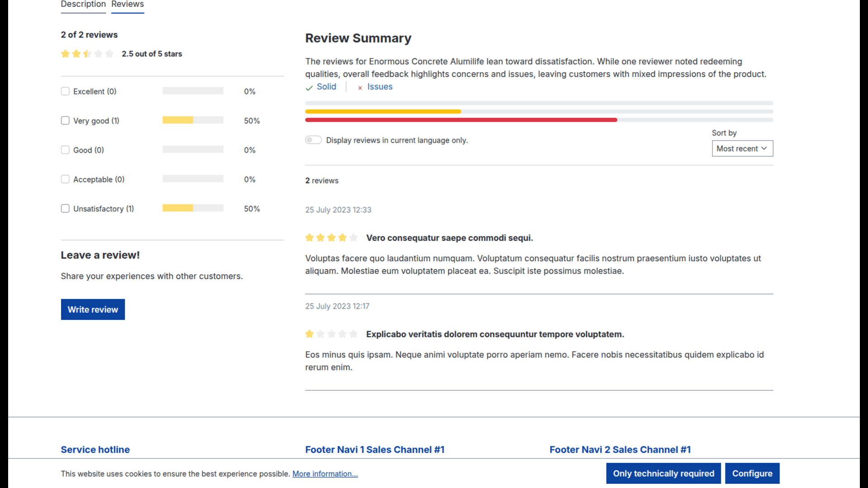Image resolution: width=868 pixels, height=488 pixels.
Task: Click the one-star rating on second review
Action: (x=331, y=334)
